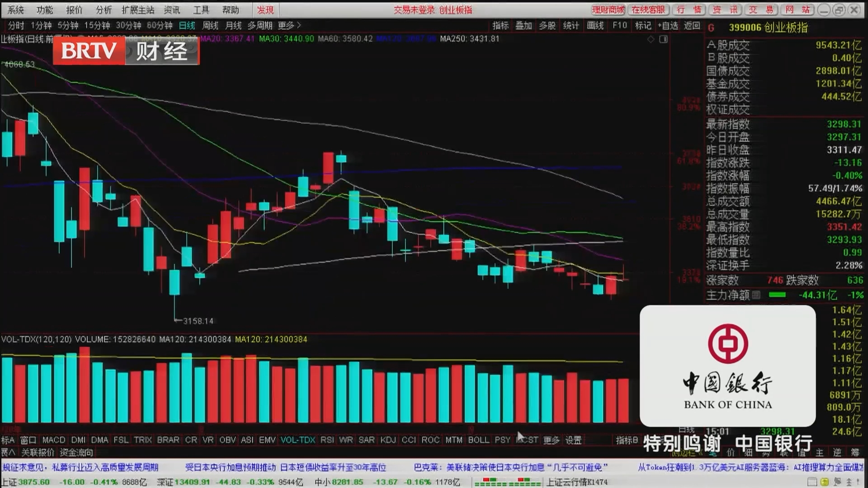Select the 日线 daily period tab

(187, 26)
